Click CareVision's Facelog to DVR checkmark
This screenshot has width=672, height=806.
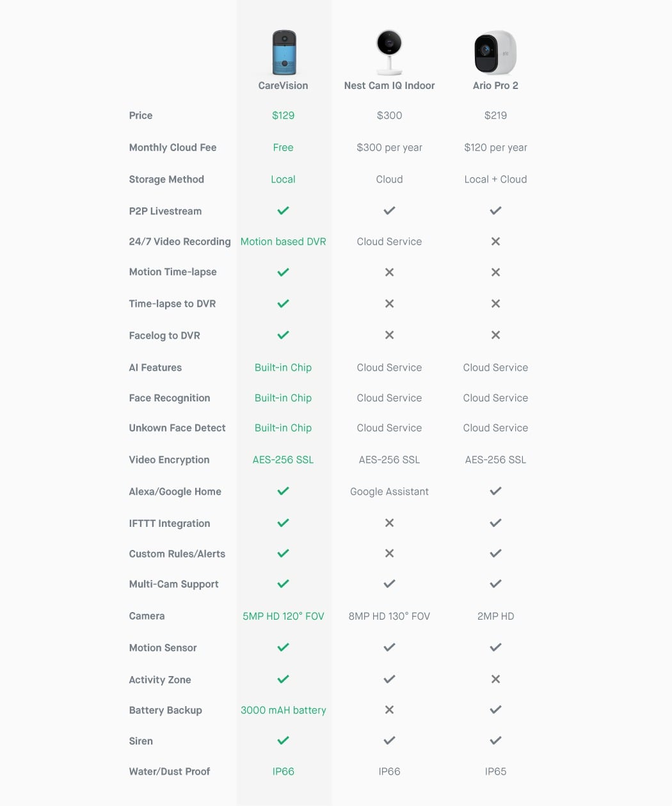[x=283, y=335]
